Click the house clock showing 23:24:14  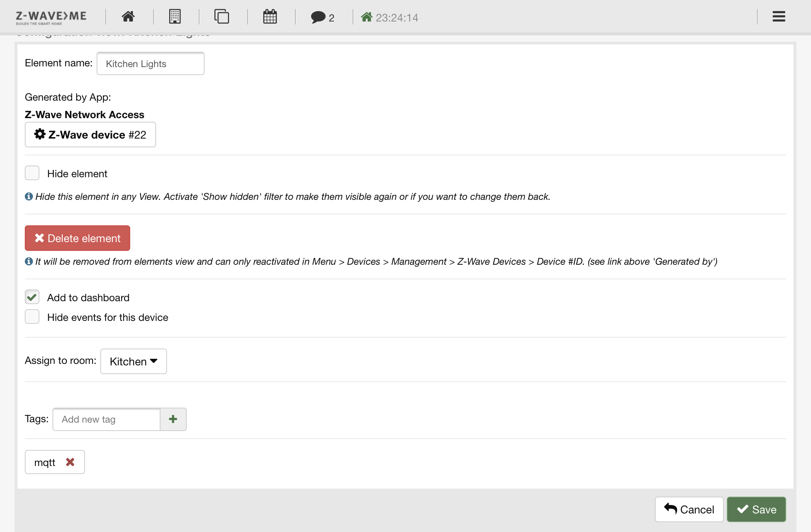click(x=389, y=17)
